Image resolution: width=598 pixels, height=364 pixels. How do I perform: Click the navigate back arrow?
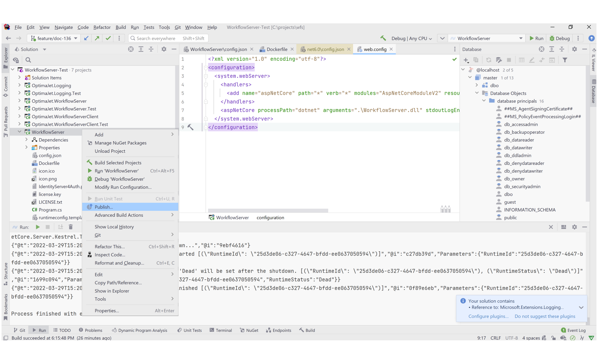tap(8, 38)
